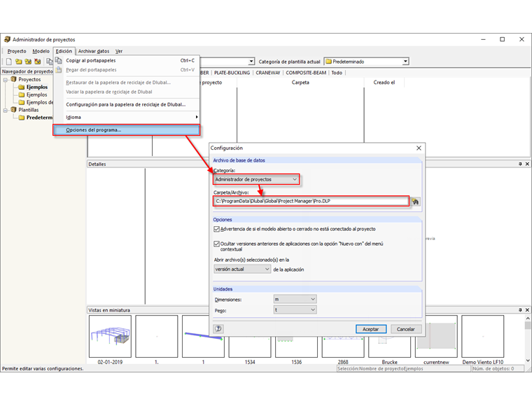Close the Vistas en miniatura panel
532x406 pixels.
click(x=527, y=309)
